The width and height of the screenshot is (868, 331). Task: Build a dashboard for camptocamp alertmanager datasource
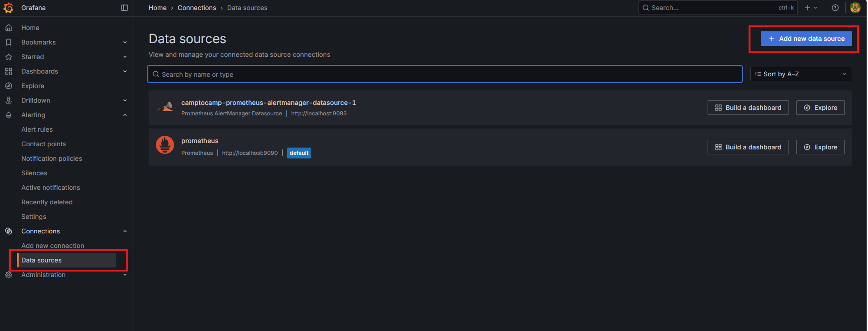tap(748, 108)
